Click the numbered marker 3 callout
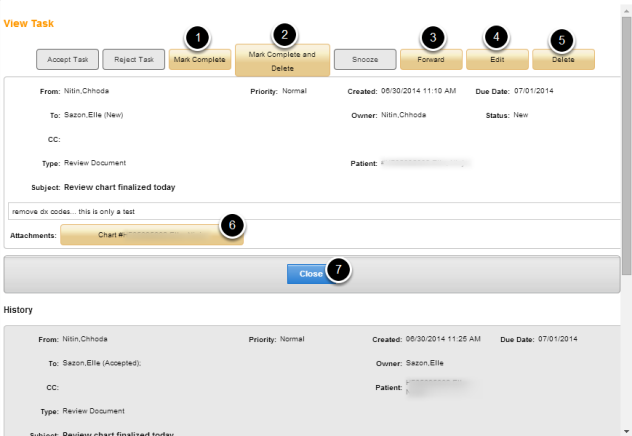 432,37
